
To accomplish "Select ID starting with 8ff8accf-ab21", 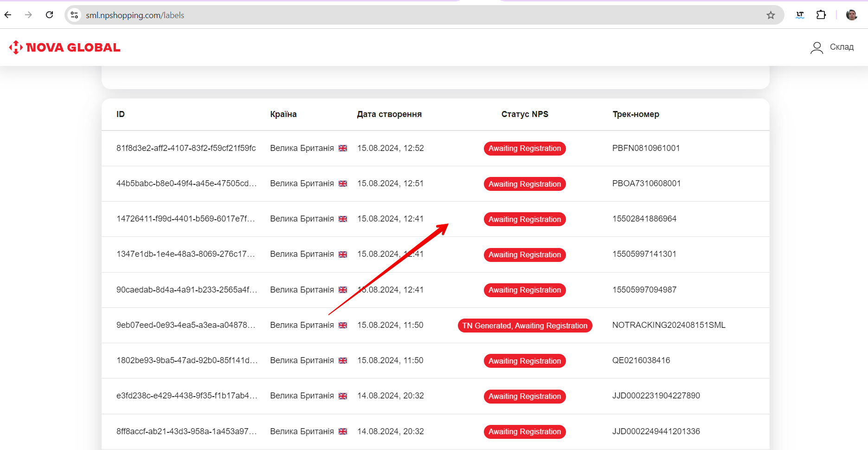I will pos(186,431).
